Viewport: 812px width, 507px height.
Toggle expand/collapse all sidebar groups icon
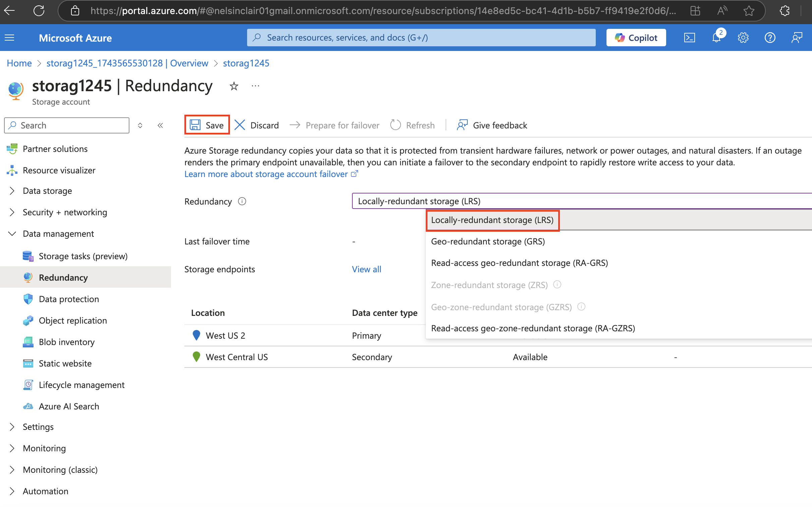[x=140, y=125]
